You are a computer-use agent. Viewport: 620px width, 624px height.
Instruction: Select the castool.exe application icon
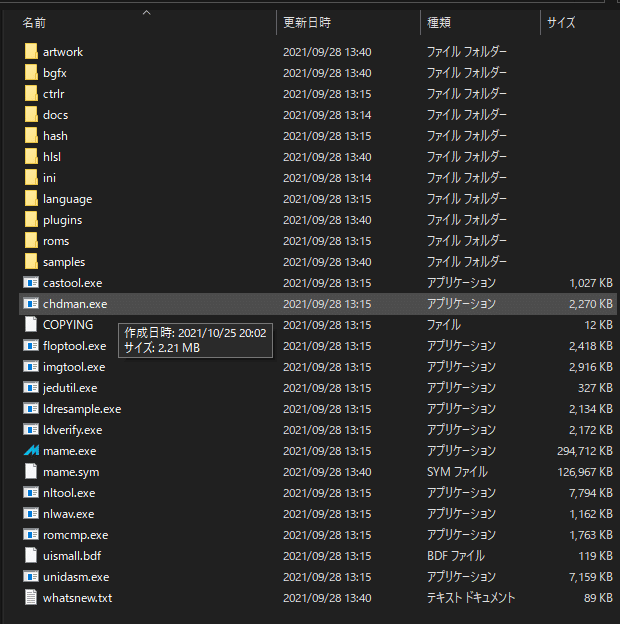pyautogui.click(x=31, y=283)
